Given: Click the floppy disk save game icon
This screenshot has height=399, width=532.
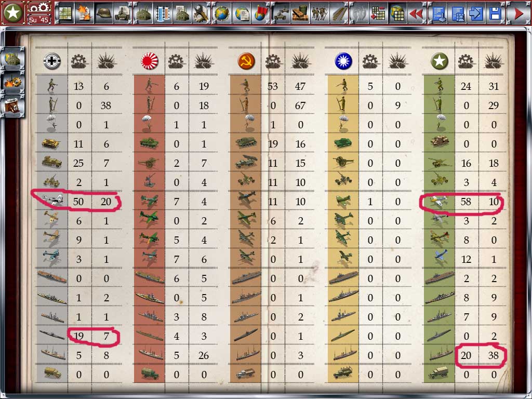Looking at the screenshot, I should tap(495, 14).
